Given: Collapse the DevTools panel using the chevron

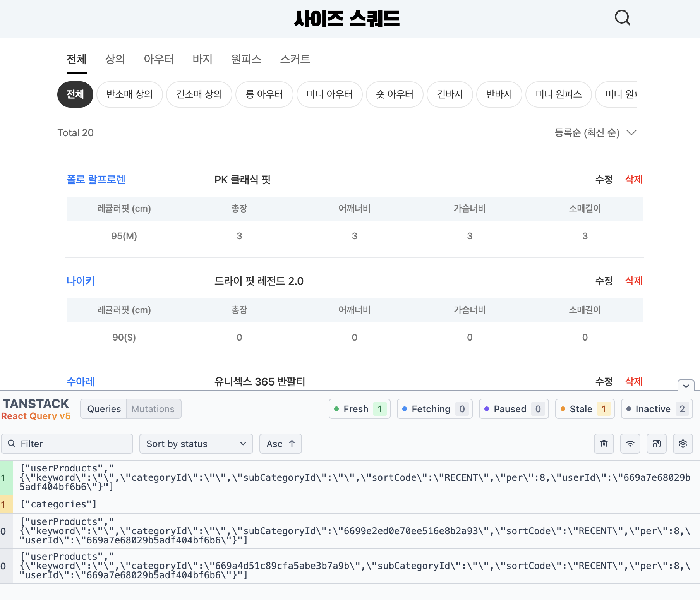Looking at the screenshot, I should click(x=685, y=386).
